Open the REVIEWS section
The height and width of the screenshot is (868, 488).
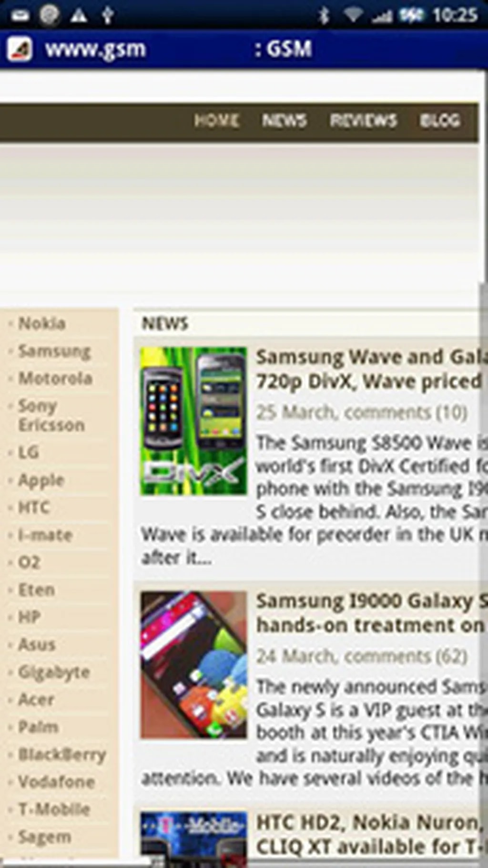[x=364, y=121]
